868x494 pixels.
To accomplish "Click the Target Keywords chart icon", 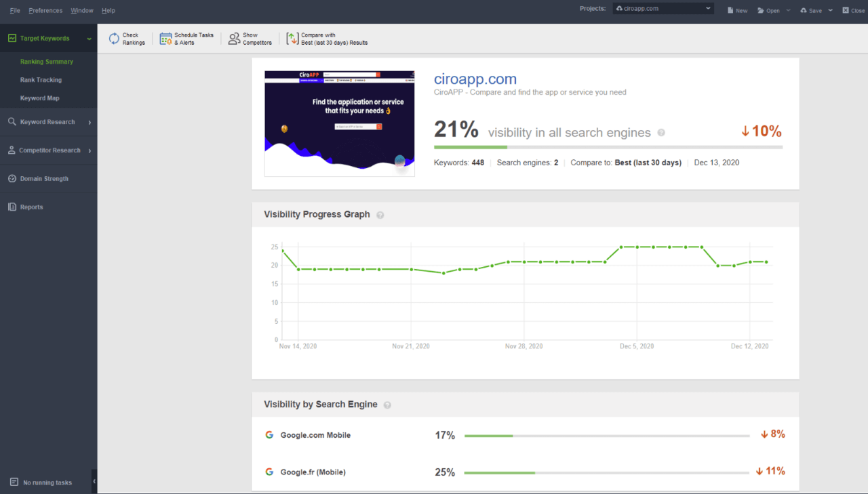I will [12, 39].
